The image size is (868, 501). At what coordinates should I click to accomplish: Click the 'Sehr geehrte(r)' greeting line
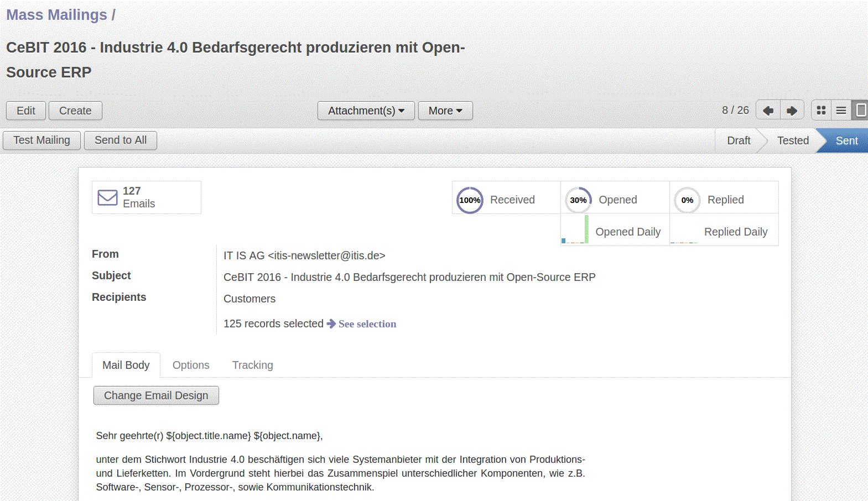[x=209, y=436]
